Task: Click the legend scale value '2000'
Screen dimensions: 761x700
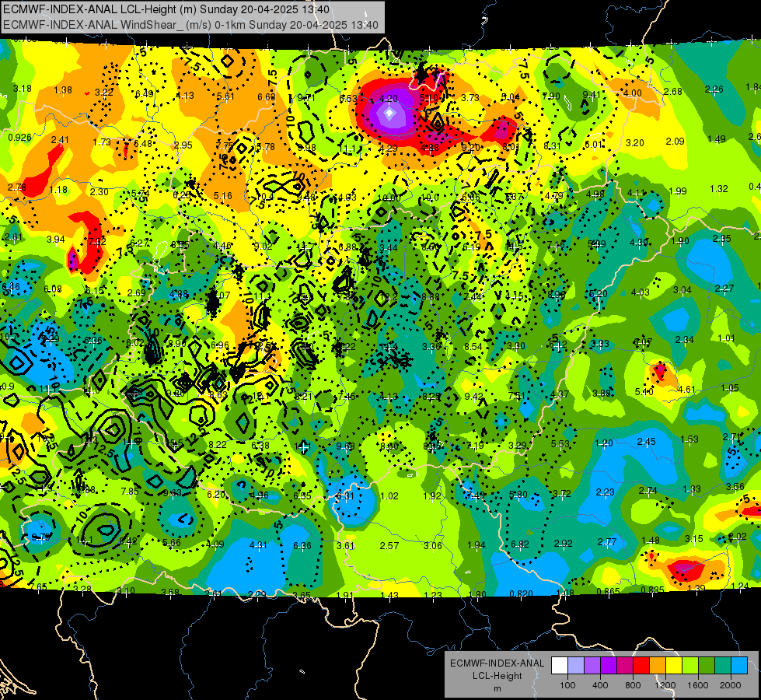Action: [x=731, y=685]
